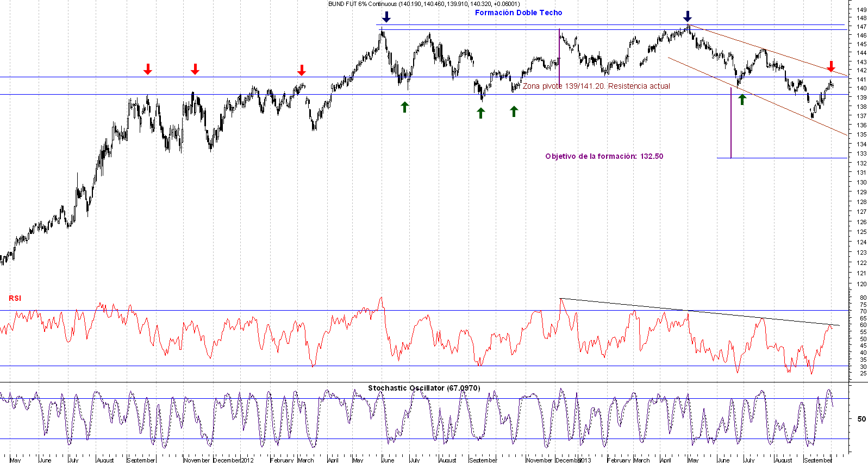Click the 50 level label on the stochastic scale
Screen dimensions: 868x463
tap(861, 419)
